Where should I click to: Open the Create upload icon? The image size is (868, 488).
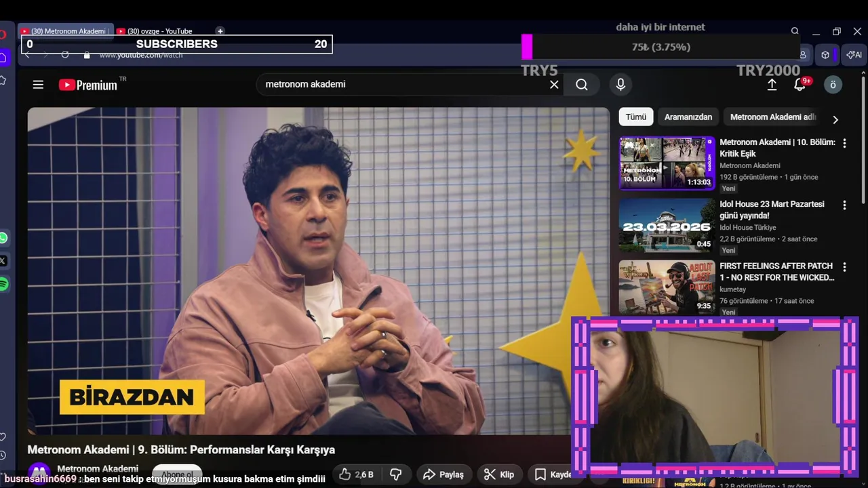pyautogui.click(x=772, y=85)
